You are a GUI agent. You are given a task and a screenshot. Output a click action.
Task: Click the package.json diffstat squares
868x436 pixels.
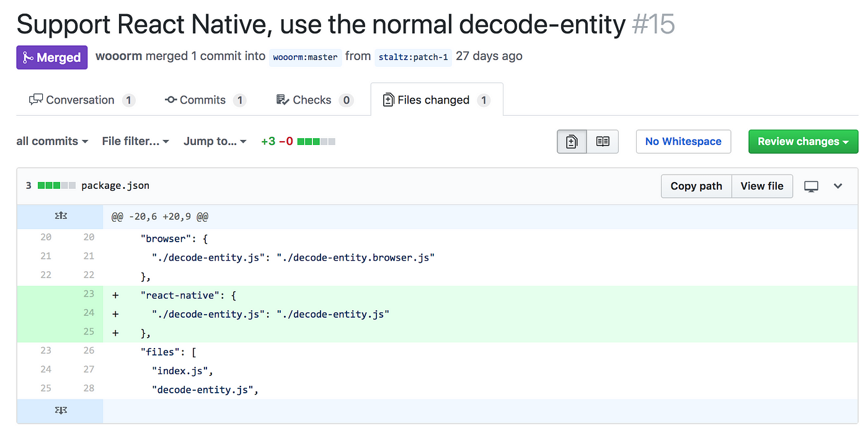pyautogui.click(x=56, y=186)
